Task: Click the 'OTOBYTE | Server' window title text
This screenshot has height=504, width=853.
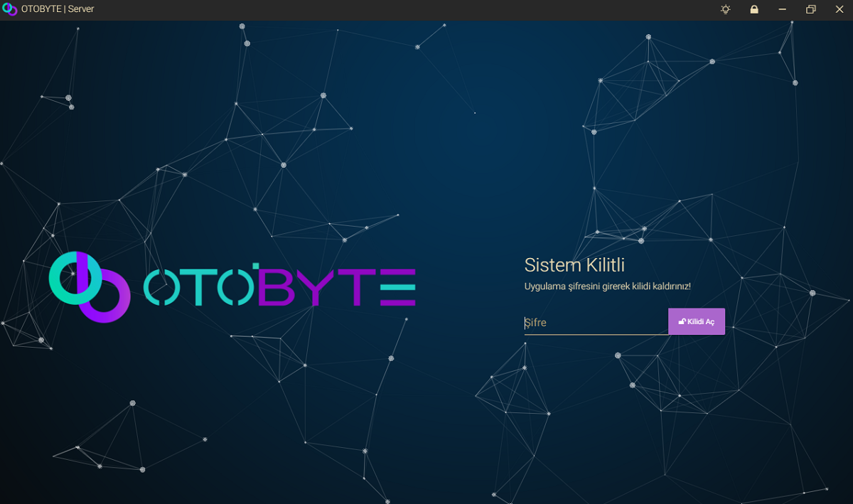Action: pos(58,9)
